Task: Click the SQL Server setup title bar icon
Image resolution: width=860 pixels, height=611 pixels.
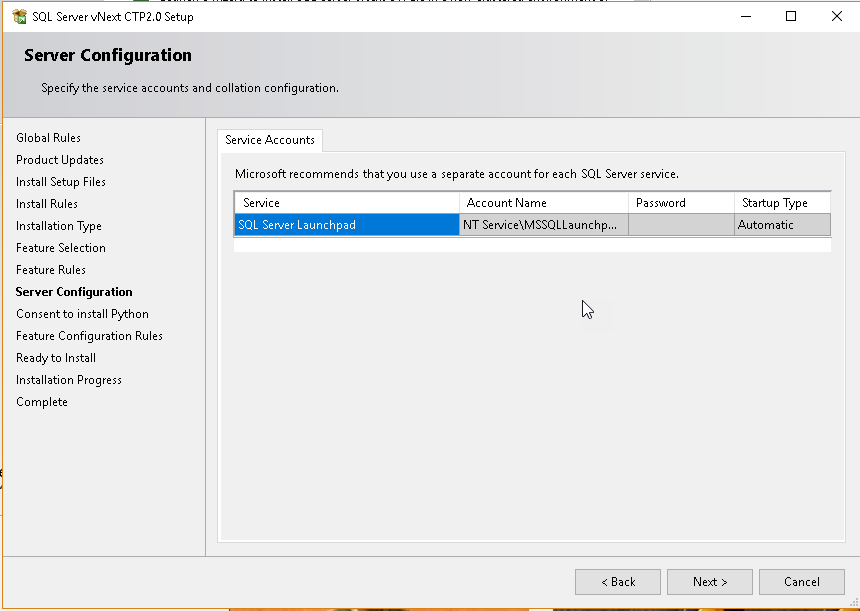Action: tap(19, 17)
